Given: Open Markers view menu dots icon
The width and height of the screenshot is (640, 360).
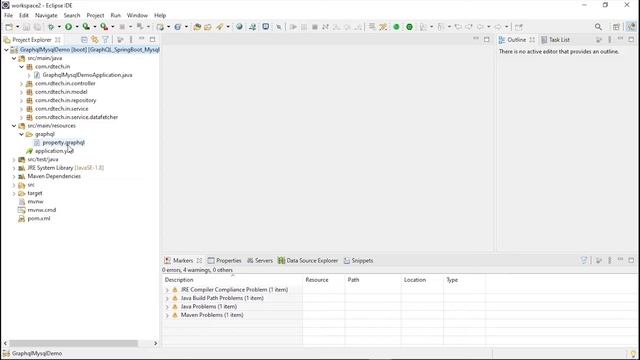Looking at the screenshot, I should click(610, 260).
